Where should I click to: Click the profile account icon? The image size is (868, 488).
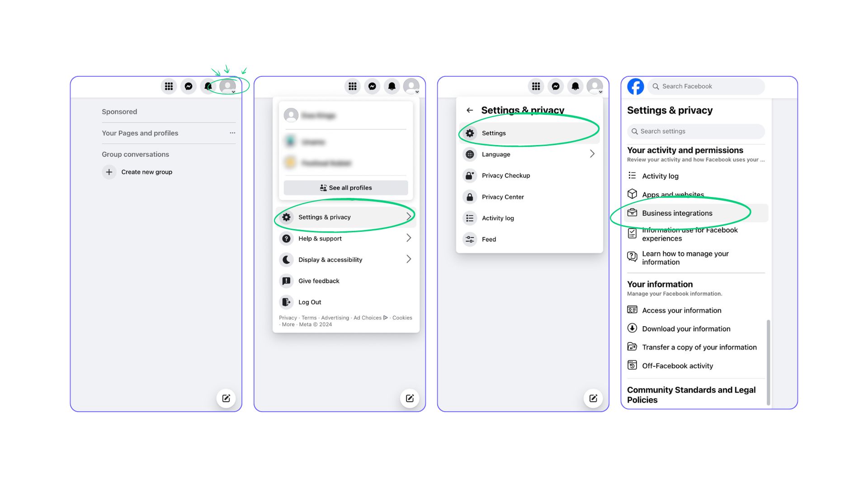(x=229, y=86)
